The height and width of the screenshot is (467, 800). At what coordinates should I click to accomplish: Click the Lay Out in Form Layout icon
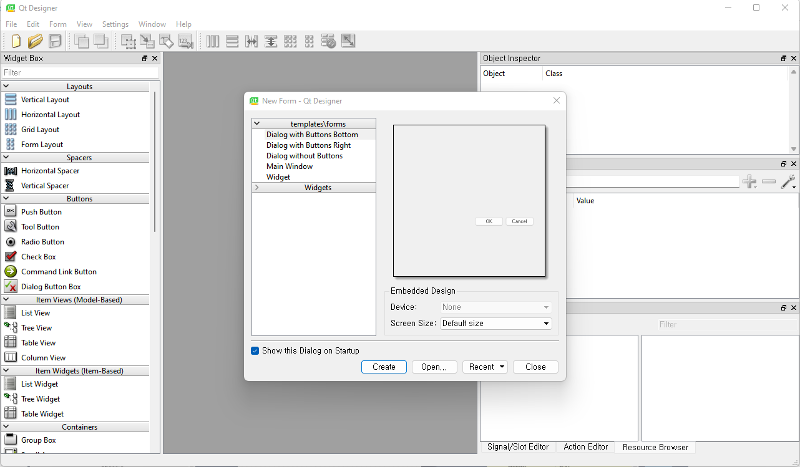(x=309, y=41)
